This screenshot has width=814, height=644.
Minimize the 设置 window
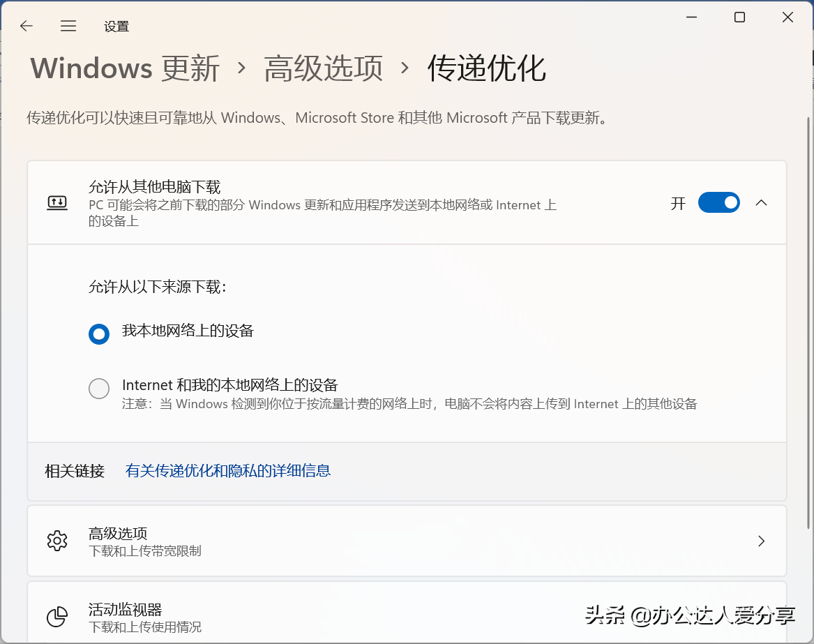coord(691,17)
